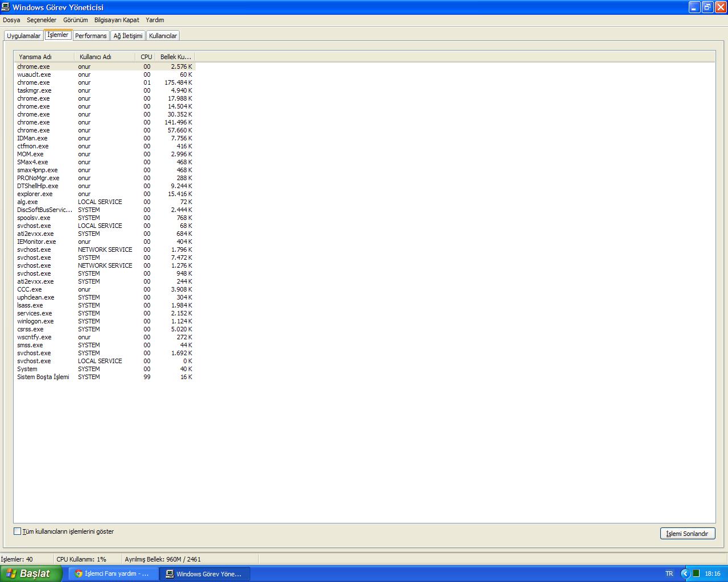Sort by the Yansıma Adı column header
Screen dimensions: 728x582
[x=44, y=57]
